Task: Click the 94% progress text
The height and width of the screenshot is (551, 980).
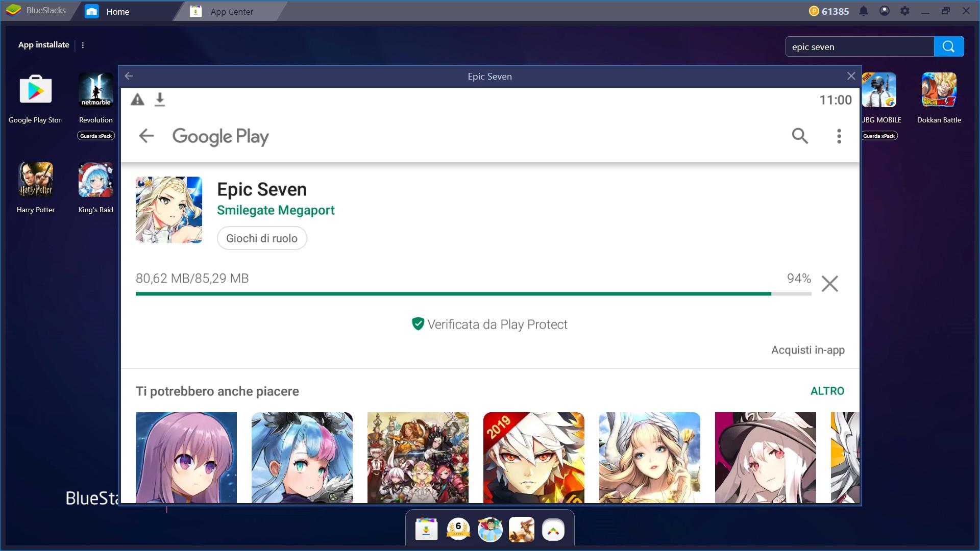Action: (799, 278)
